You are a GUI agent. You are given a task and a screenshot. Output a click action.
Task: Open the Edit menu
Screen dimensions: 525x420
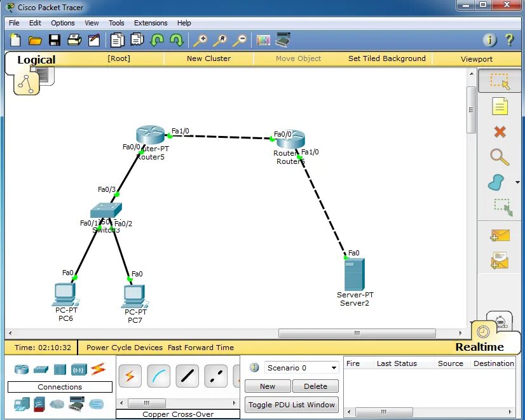(35, 23)
